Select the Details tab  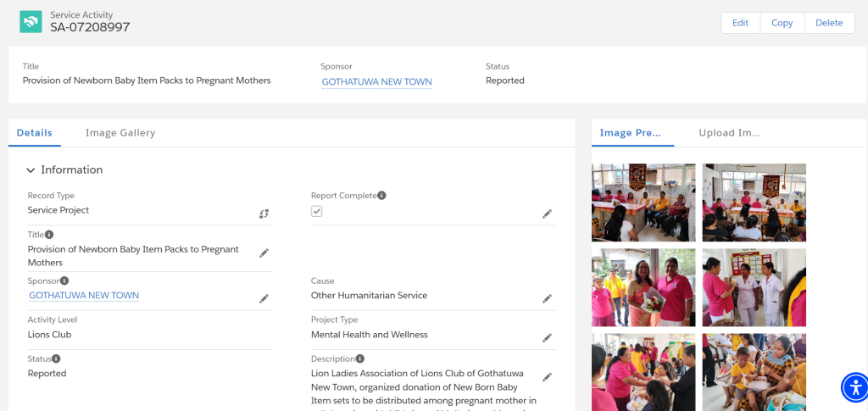coord(34,133)
